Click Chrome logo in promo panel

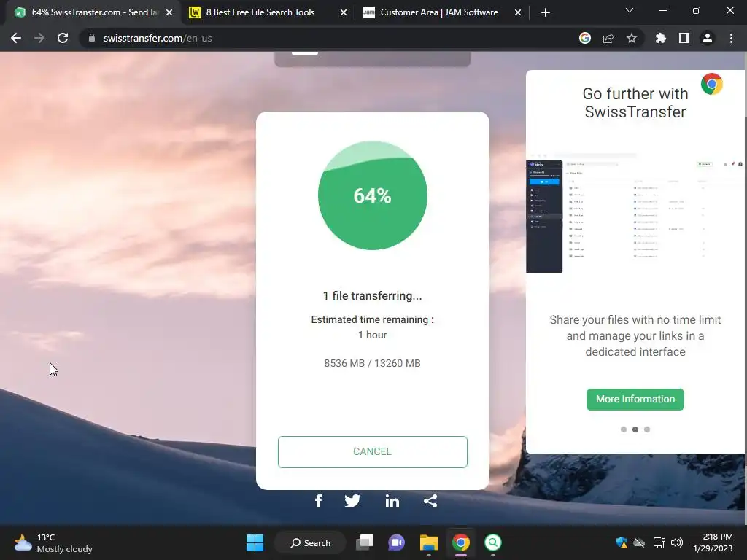[x=712, y=85]
